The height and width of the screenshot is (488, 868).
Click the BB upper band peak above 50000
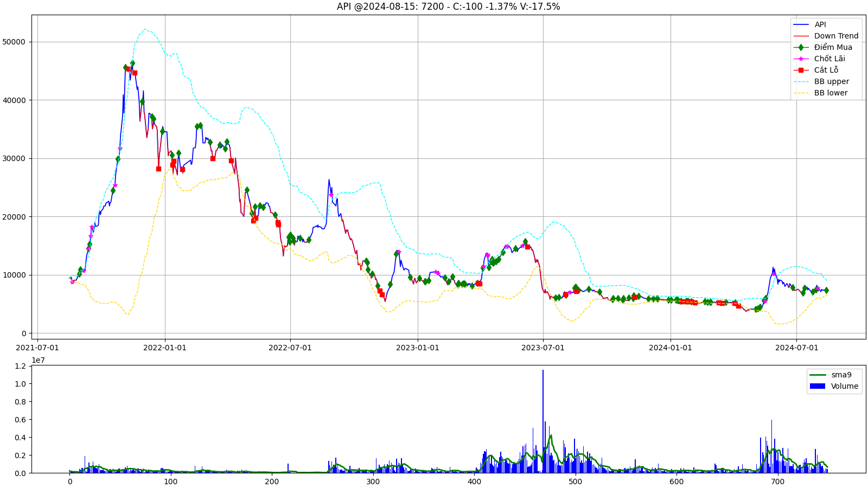click(144, 29)
